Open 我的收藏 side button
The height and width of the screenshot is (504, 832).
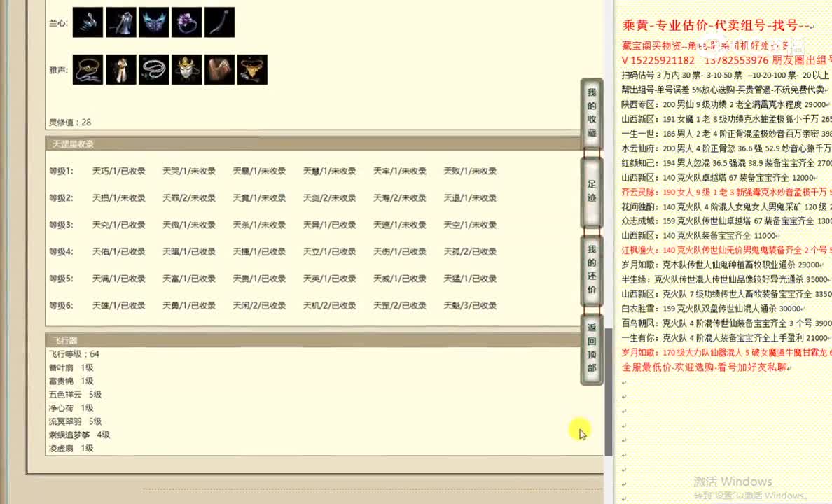pos(592,113)
